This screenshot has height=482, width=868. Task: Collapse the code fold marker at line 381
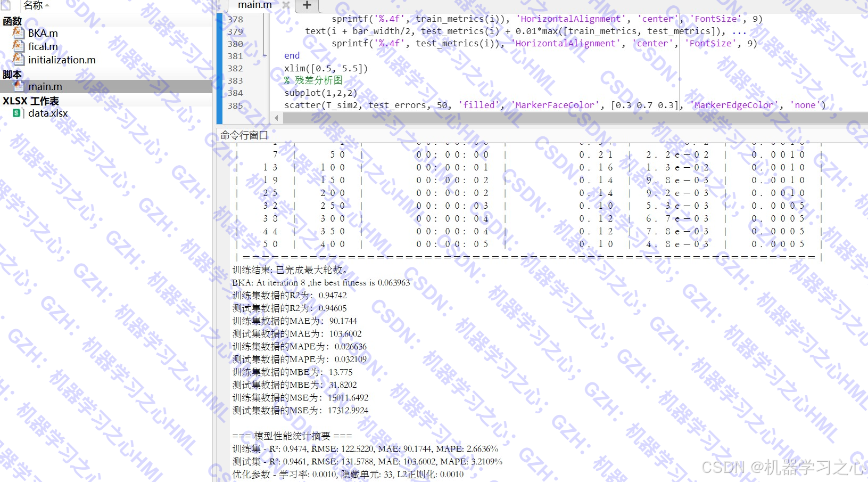click(264, 55)
